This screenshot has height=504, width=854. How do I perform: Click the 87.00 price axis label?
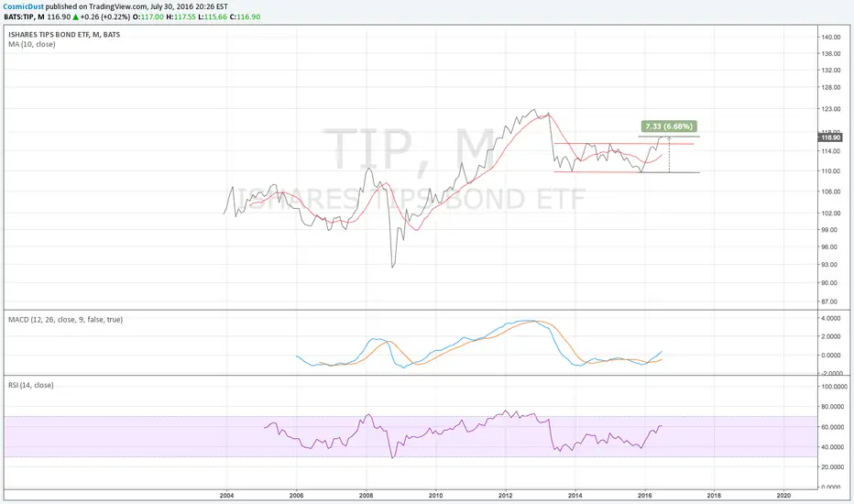click(x=830, y=301)
